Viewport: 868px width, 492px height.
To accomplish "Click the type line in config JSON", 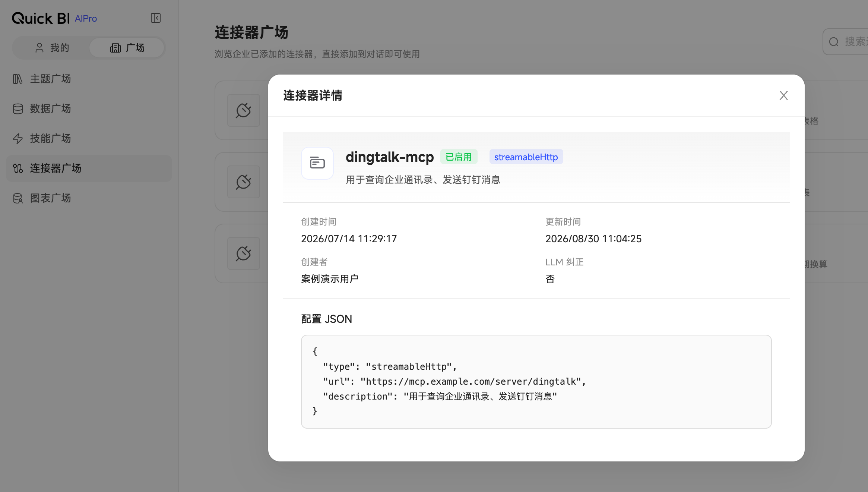I will [x=390, y=366].
